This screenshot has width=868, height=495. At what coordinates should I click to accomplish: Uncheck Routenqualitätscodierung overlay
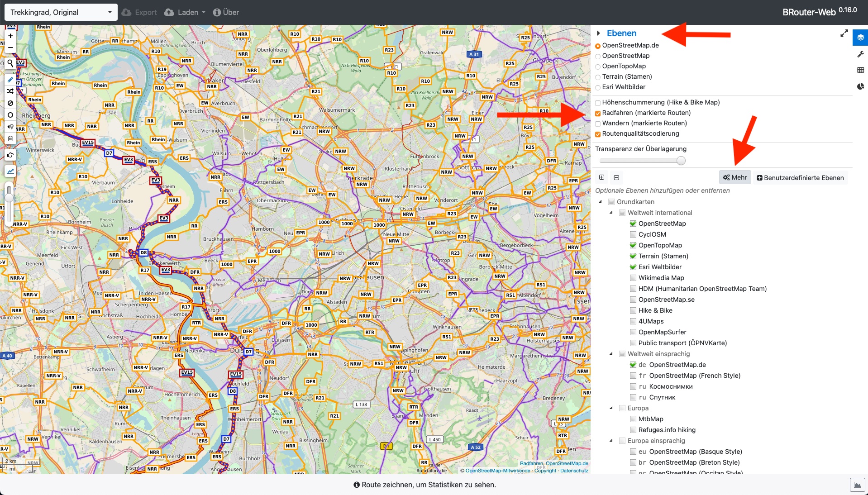point(598,134)
